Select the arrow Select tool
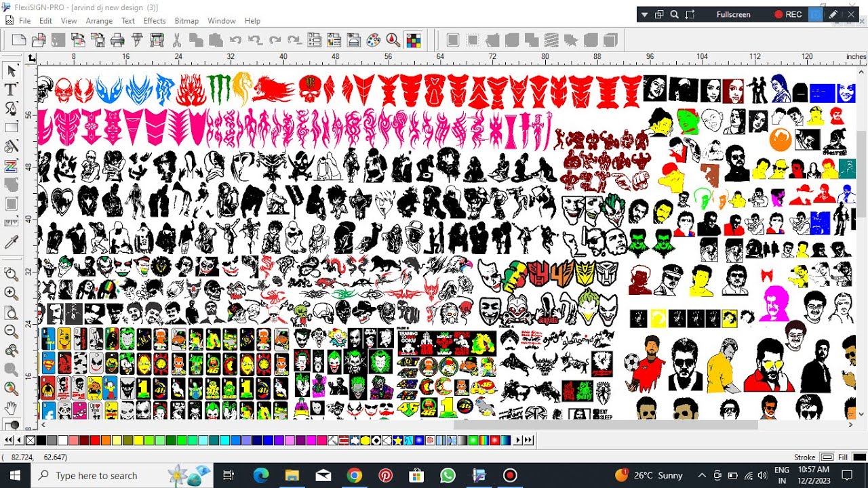This screenshot has height=488, width=868. 11,70
